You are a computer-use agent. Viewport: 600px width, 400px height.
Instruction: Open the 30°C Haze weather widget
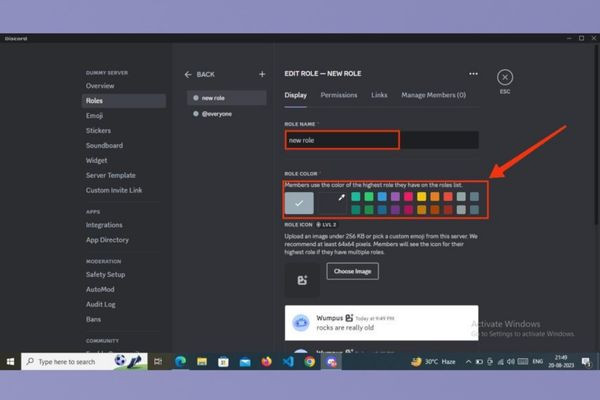433,361
